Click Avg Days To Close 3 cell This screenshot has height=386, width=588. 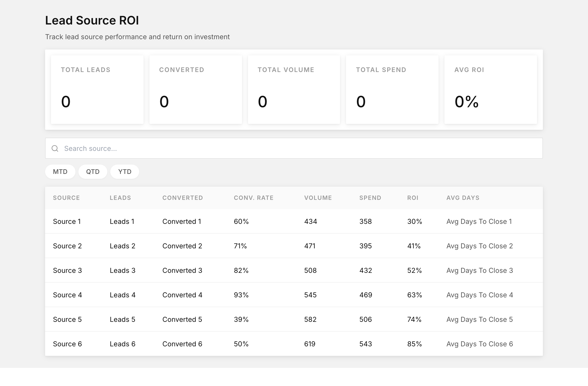(x=479, y=270)
